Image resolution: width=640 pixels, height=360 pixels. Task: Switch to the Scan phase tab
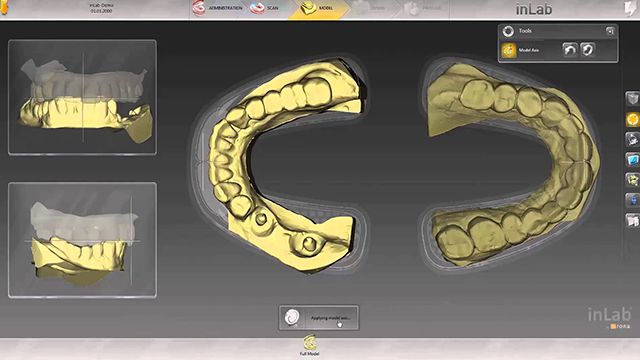tap(265, 8)
